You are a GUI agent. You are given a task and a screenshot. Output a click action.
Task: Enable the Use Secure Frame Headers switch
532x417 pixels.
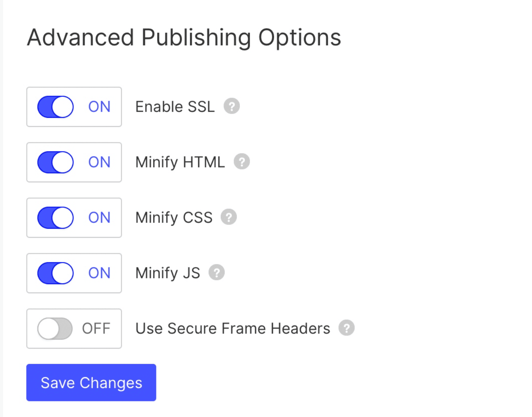[55, 329]
